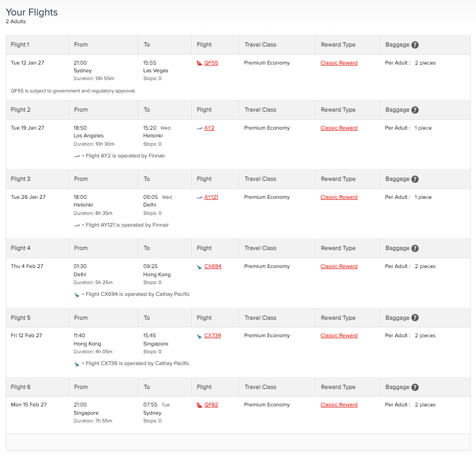The width and height of the screenshot is (476, 456).
Task: Open the Baggage help icon for Flight 1
Action: (x=416, y=44)
